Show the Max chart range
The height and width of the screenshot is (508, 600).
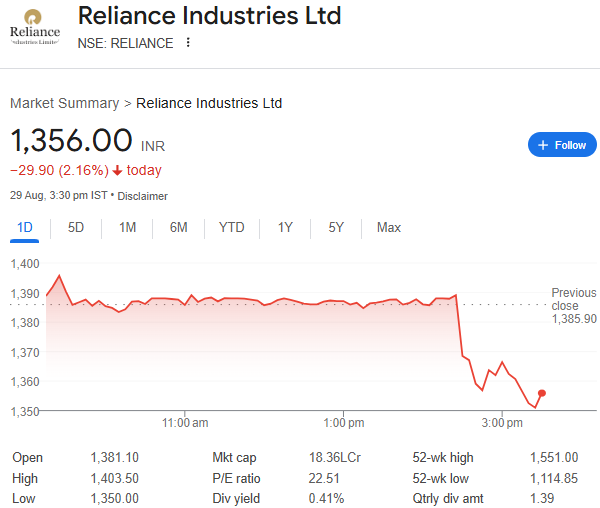pyautogui.click(x=388, y=227)
